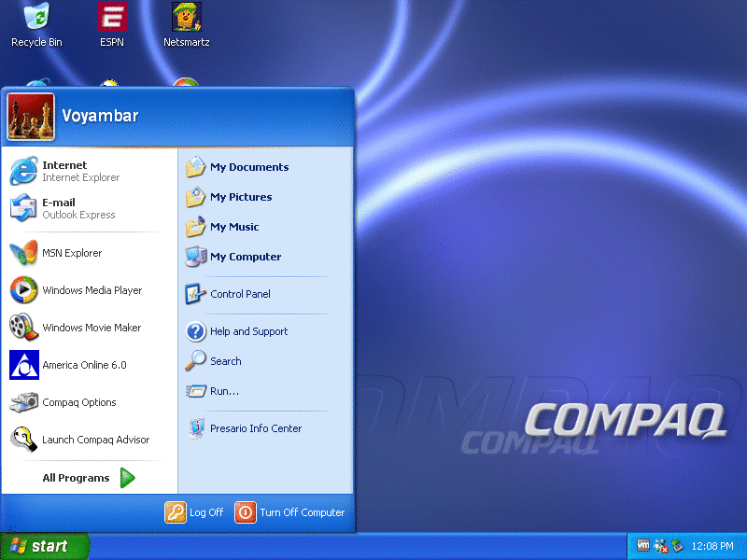Open the Recycle Bin desktop icon

tap(36, 25)
